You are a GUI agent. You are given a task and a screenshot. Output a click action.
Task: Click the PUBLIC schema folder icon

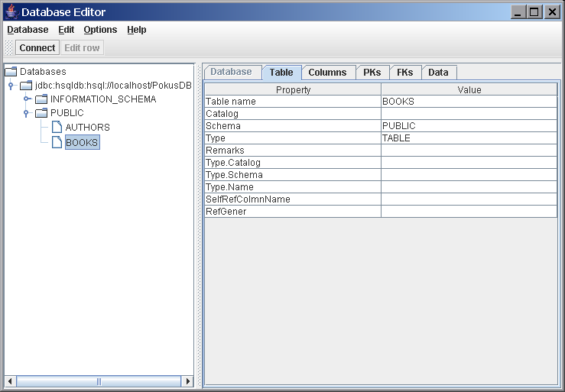[x=41, y=113]
